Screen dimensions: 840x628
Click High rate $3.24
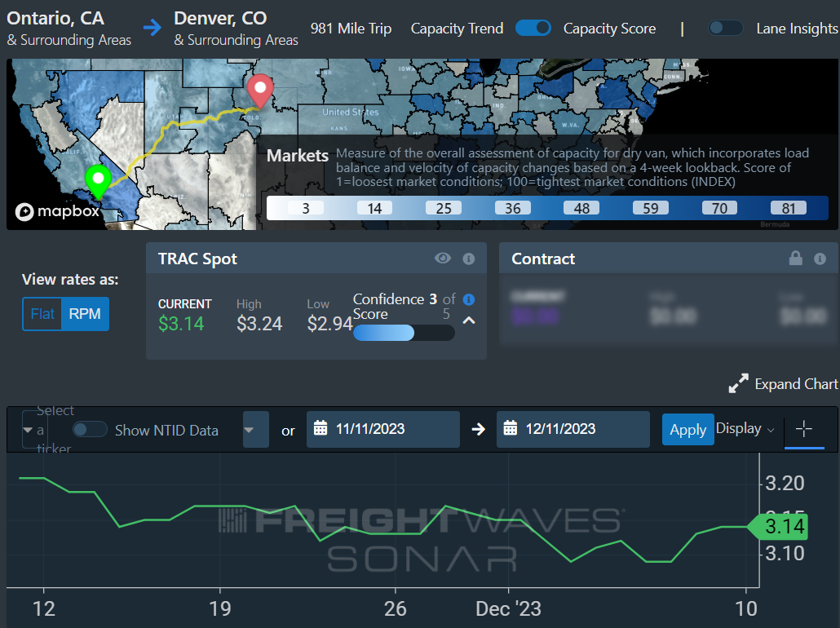click(x=259, y=324)
